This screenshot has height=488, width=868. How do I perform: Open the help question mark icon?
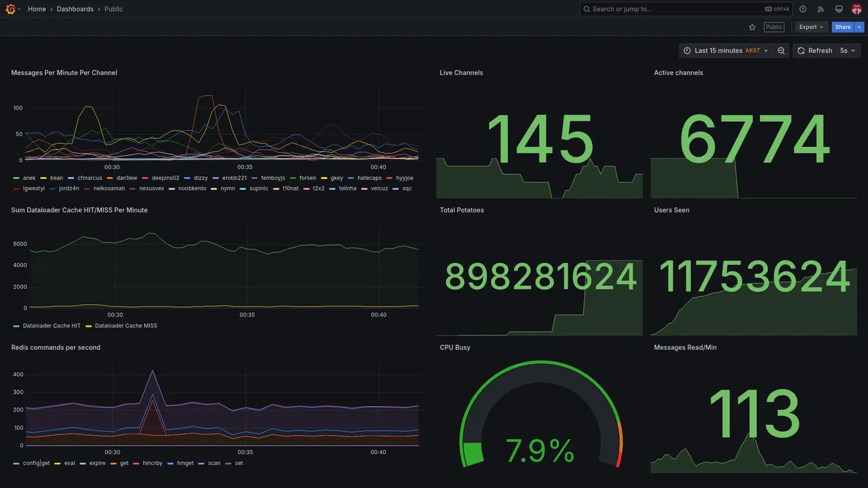tap(803, 9)
